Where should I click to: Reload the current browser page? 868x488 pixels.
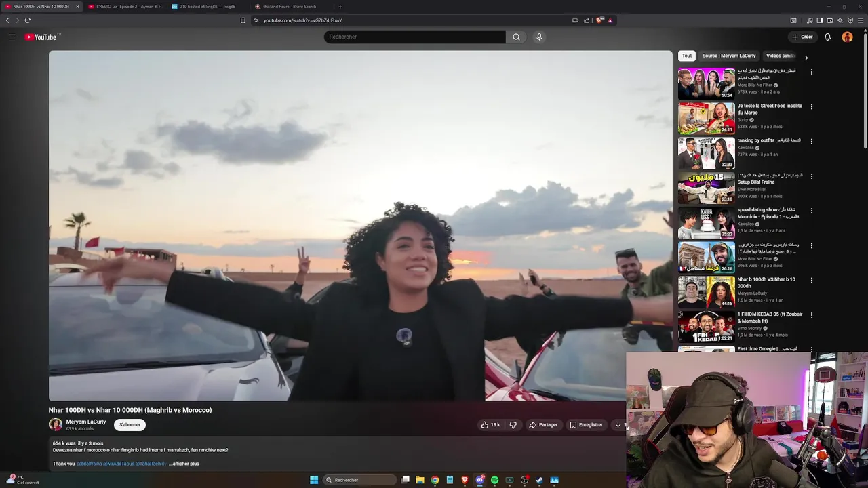coord(28,20)
